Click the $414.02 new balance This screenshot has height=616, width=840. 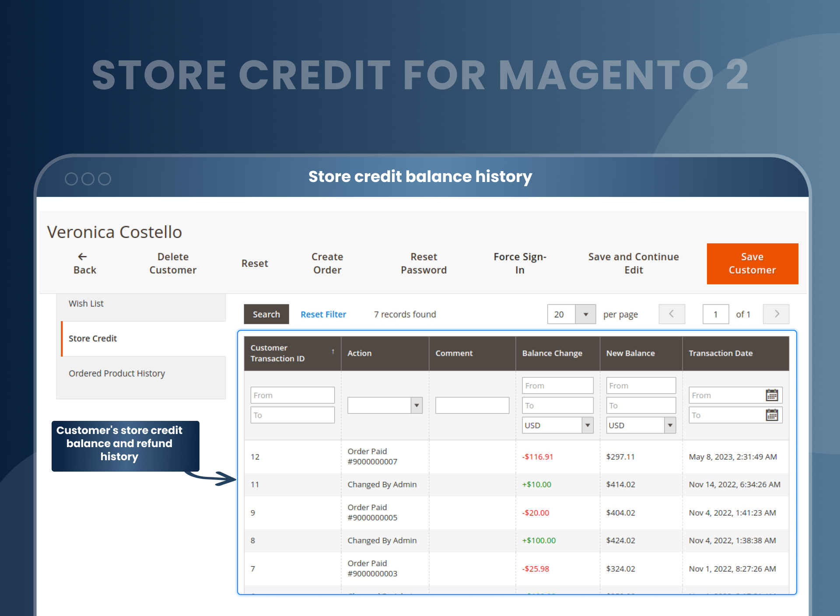pos(620,484)
